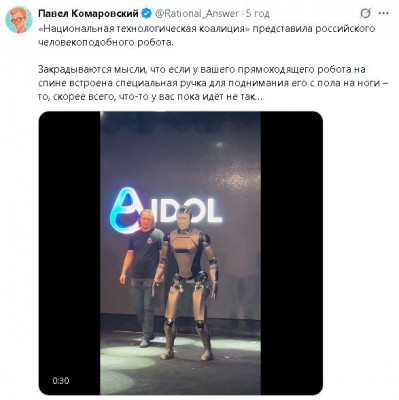The width and height of the screenshot is (399, 400).
Task: Click the quoted «Национальная технологическая коалиция» text
Action: [144, 29]
